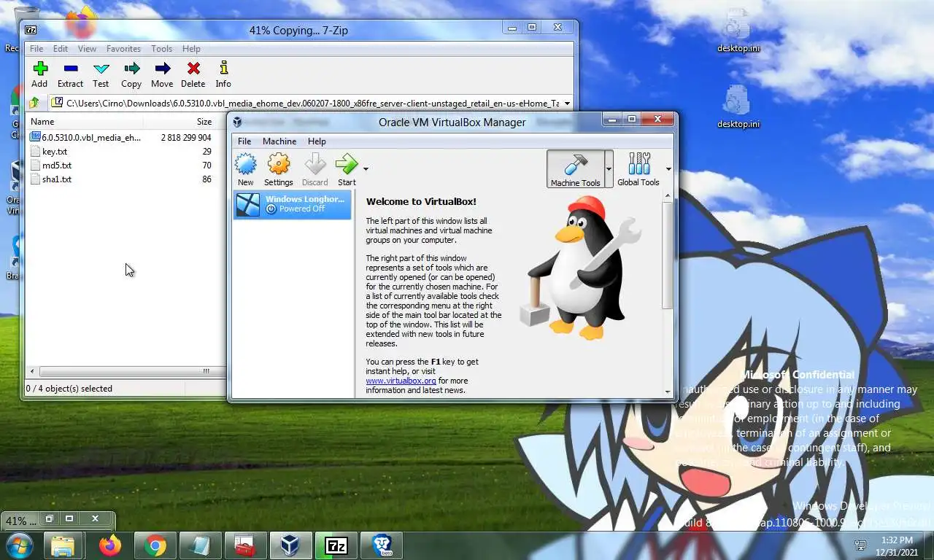Open the VirtualBox Help menu
934x560 pixels.
317,141
